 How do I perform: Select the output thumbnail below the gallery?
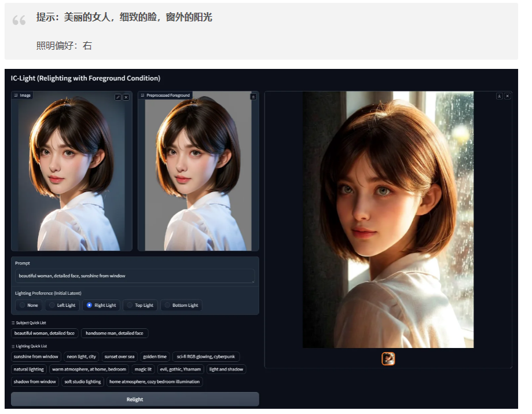tap(388, 359)
